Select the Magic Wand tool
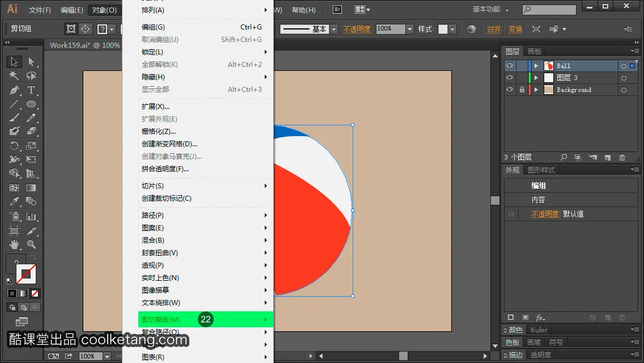This screenshot has height=363, width=644. [x=14, y=75]
